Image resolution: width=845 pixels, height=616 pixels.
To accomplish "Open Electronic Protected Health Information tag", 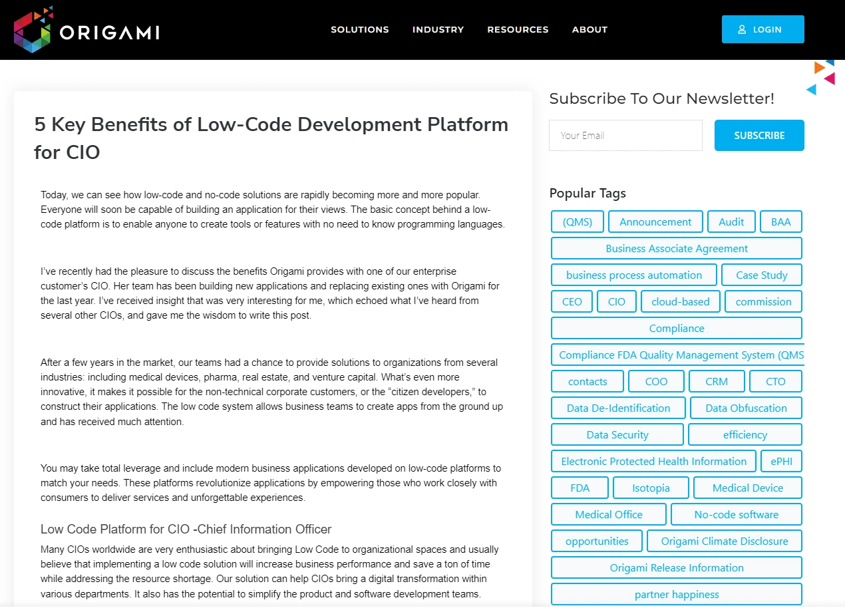I will pyautogui.click(x=654, y=461).
